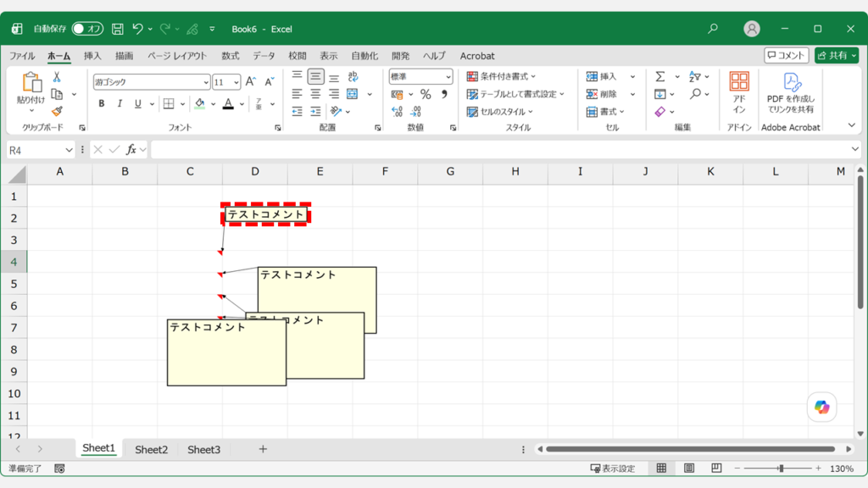Viewport: 868px width, 488px height.
Task: Click the zoom slider handle
Action: (x=781, y=469)
